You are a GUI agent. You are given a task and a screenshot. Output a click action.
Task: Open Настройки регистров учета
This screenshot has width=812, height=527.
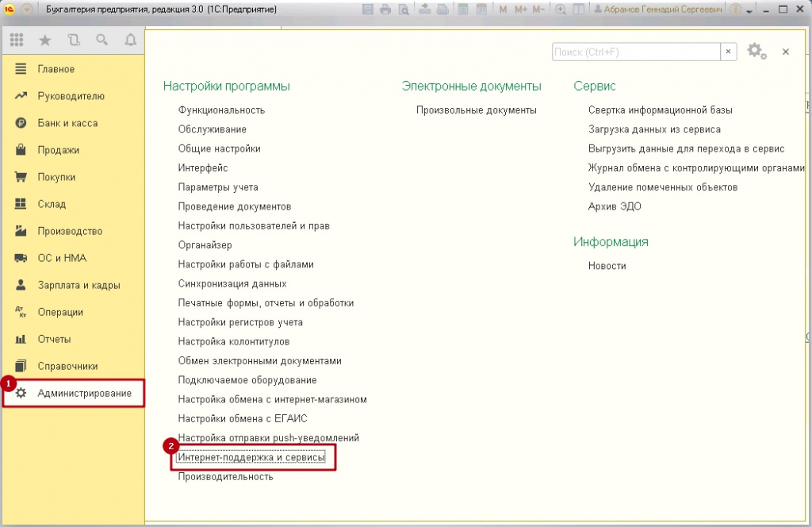coord(240,322)
